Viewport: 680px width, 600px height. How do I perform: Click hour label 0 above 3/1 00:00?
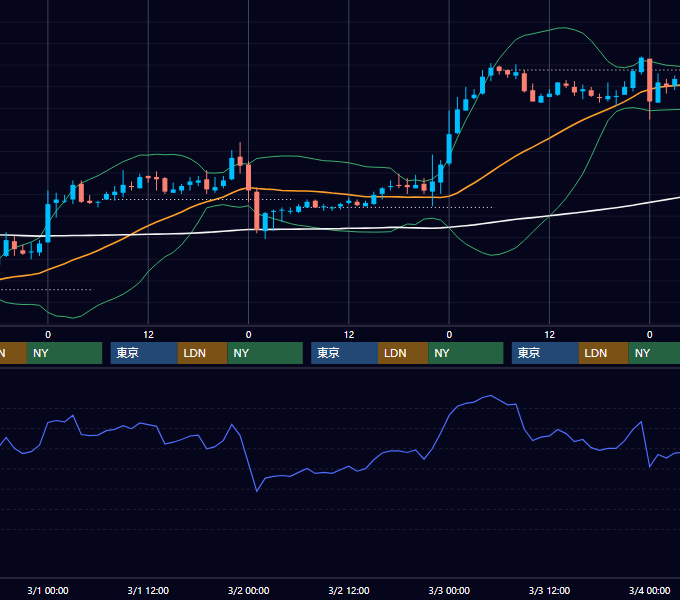click(48, 335)
